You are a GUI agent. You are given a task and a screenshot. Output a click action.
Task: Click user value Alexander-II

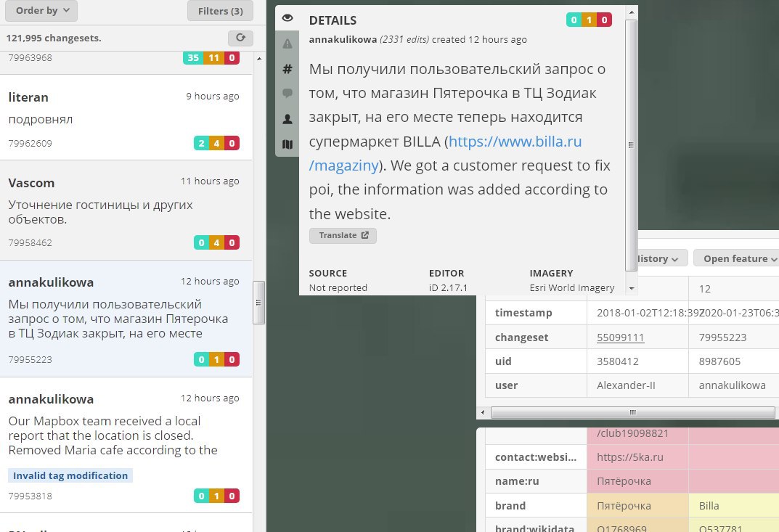click(626, 385)
